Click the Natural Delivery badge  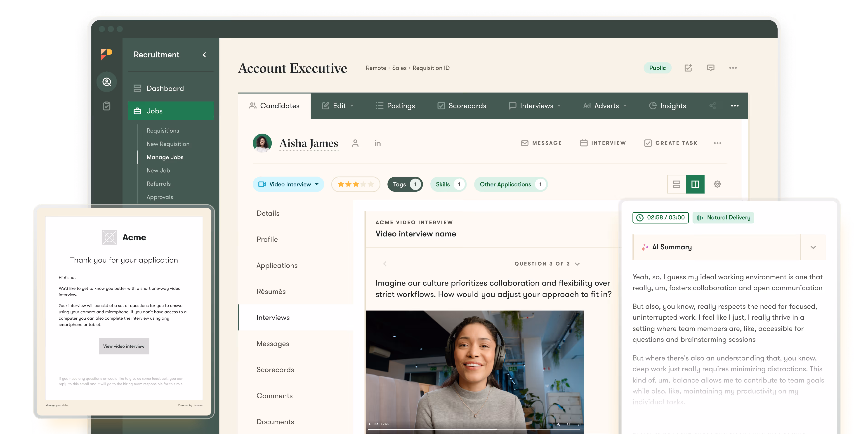tap(723, 218)
